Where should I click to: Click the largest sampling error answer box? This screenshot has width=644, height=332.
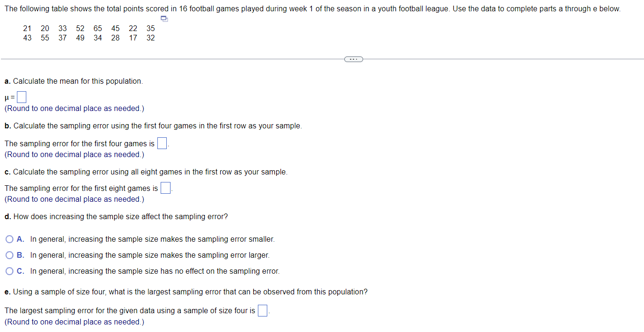click(x=263, y=310)
